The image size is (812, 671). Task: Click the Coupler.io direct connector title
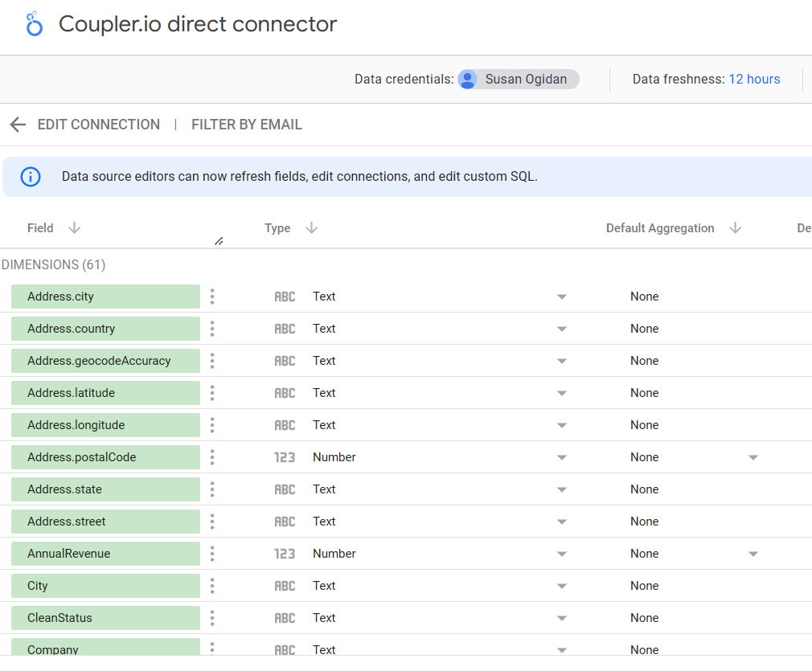[x=198, y=24]
